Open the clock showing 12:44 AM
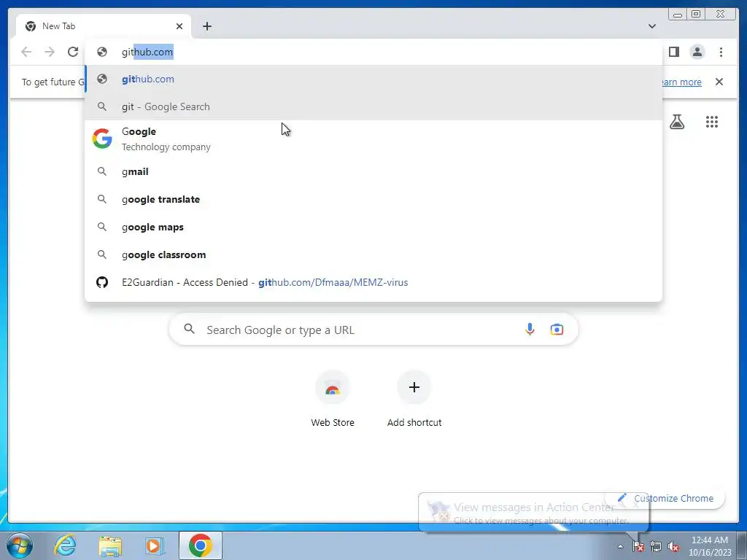Screen dimensions: 747x560 pos(710,546)
